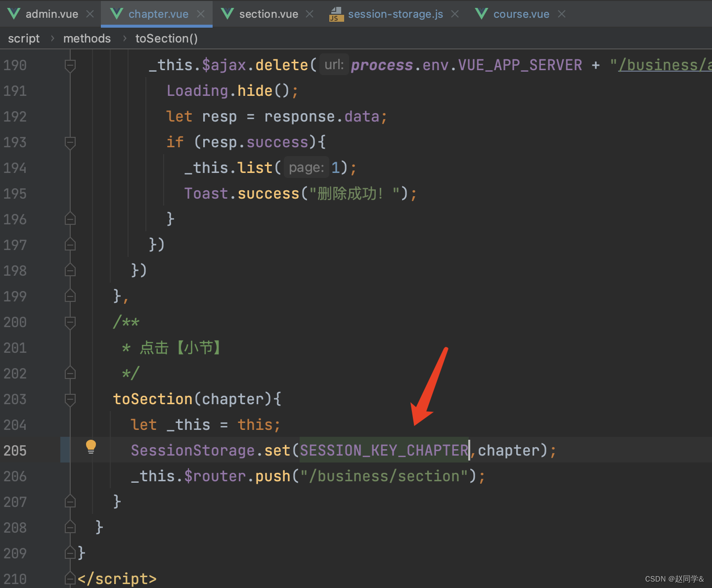Click the Vue icon on chapter.vue tab

117,14
